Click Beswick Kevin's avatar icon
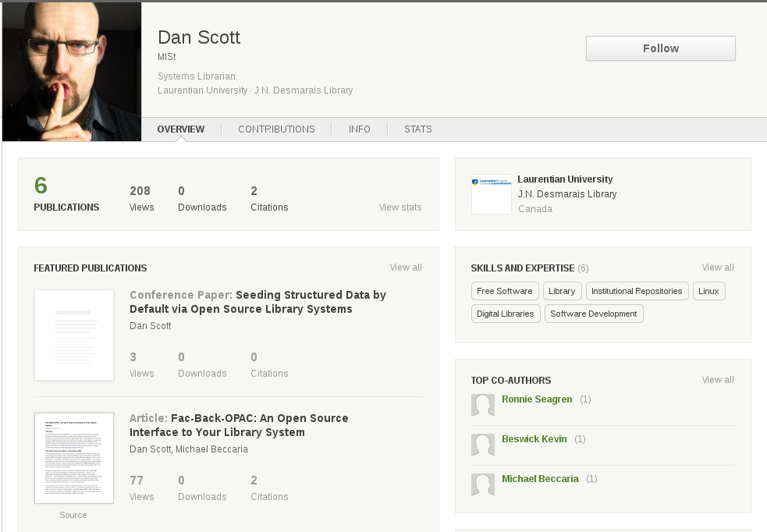The width and height of the screenshot is (767, 532). click(483, 445)
